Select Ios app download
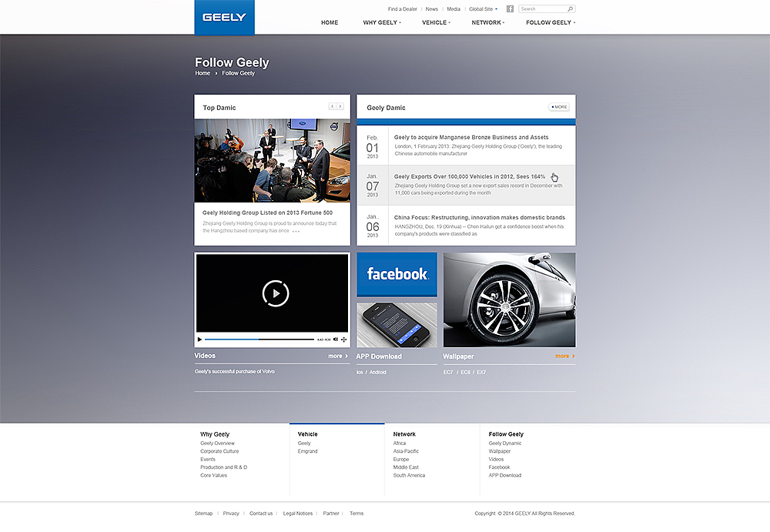This screenshot has height=532, width=770. pyautogui.click(x=360, y=373)
